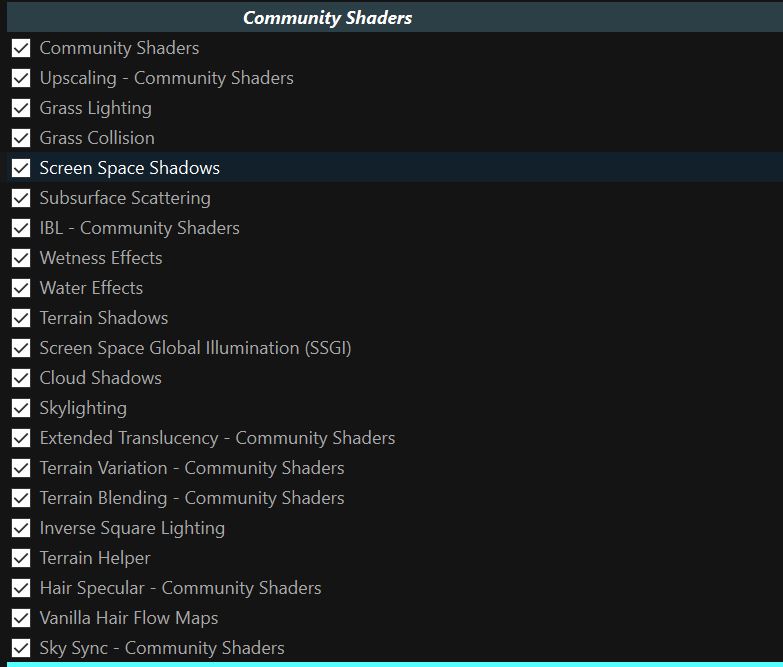Select the Grass Lighting mod name
The image size is (783, 667).
click(96, 108)
